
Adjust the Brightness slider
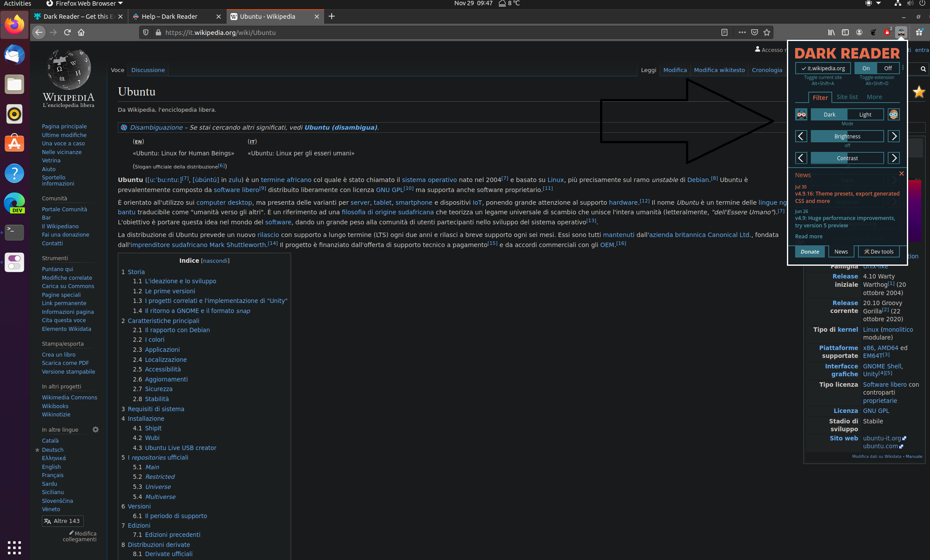click(x=847, y=136)
